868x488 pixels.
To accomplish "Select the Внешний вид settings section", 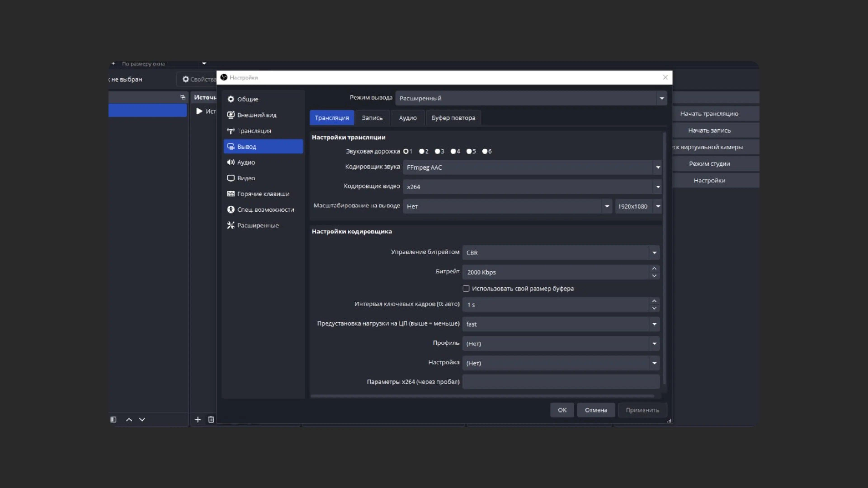I will pyautogui.click(x=256, y=115).
